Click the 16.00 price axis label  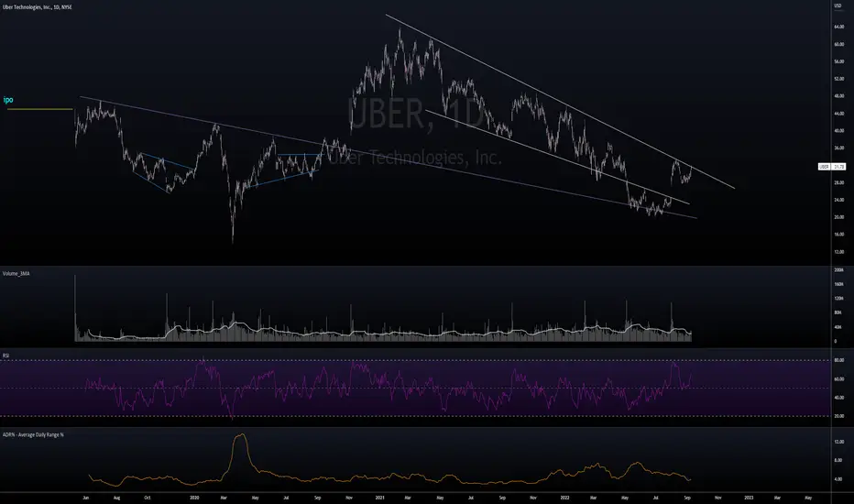[838, 235]
